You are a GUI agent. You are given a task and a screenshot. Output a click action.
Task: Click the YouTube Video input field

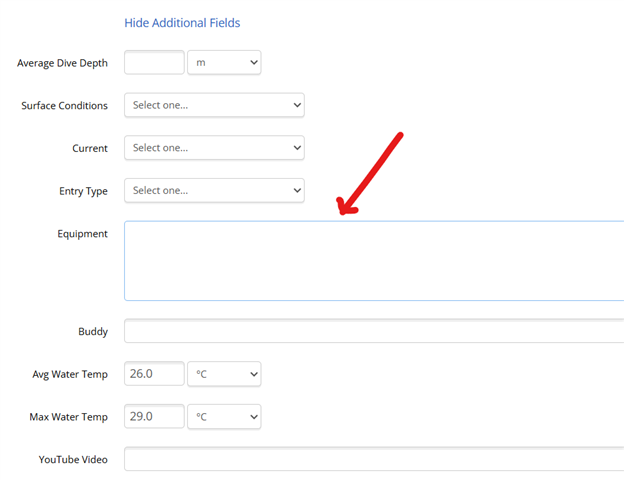(x=374, y=459)
